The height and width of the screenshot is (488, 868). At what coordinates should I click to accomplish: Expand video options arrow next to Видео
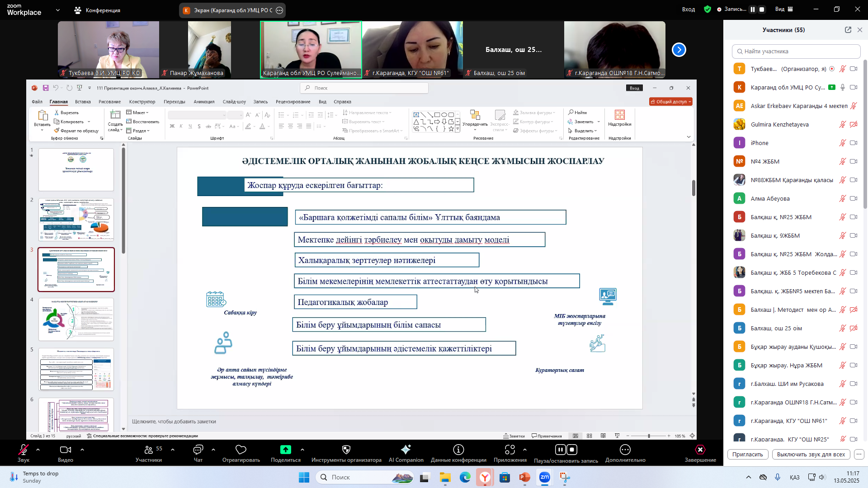click(x=82, y=450)
